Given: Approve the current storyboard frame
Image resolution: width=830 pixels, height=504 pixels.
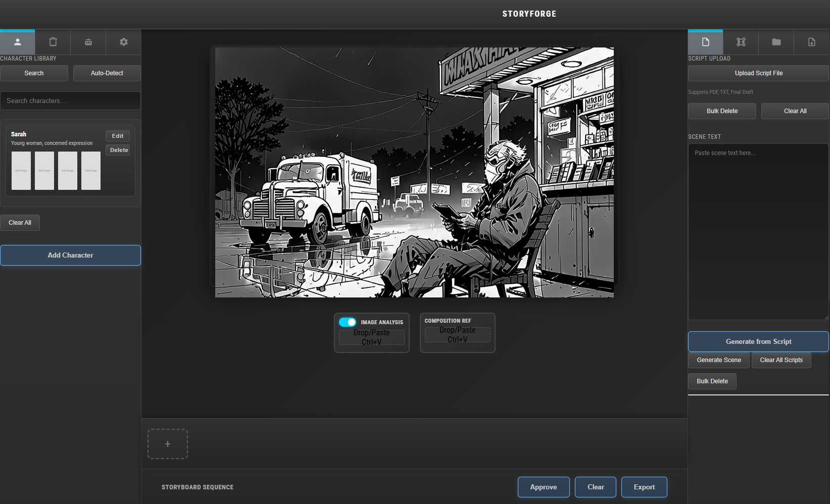Looking at the screenshot, I should (544, 487).
